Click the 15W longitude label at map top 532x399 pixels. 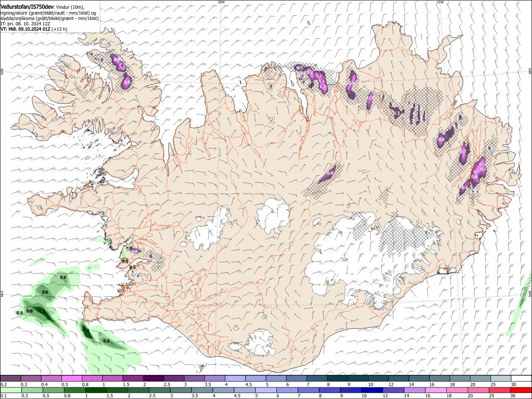point(440,2)
